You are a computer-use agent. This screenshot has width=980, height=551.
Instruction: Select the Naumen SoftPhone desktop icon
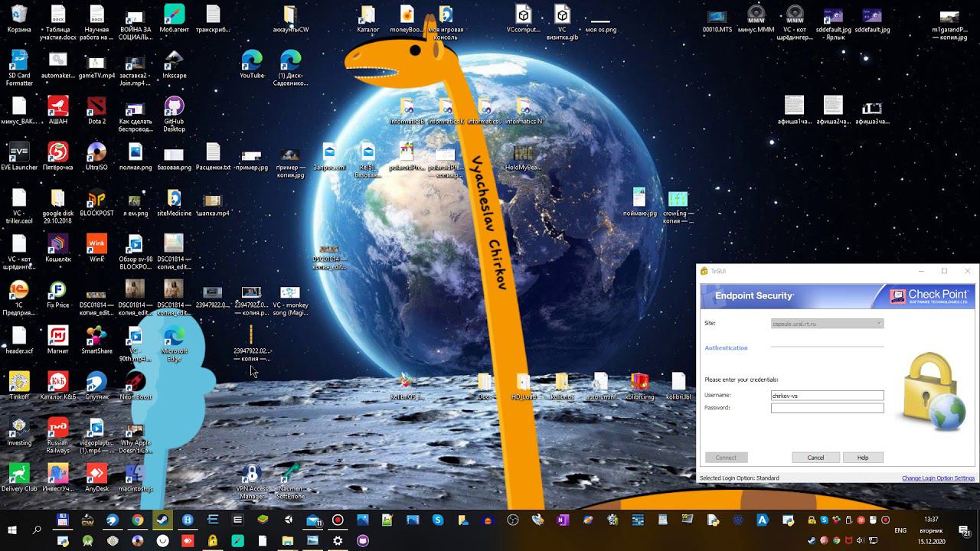point(290,481)
